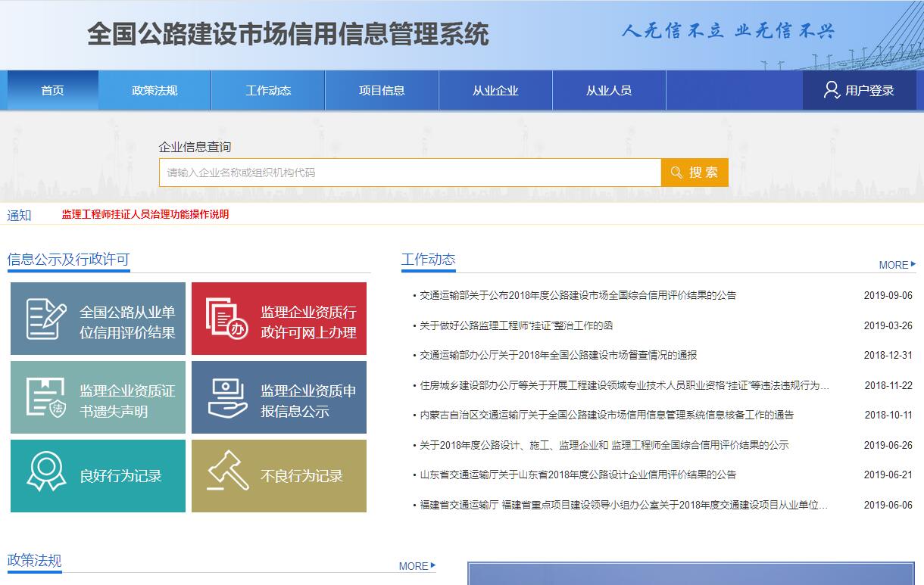924x585 pixels.
Task: Click the 监理企业资质申报信息公示 hand icon
Action: coord(226,397)
